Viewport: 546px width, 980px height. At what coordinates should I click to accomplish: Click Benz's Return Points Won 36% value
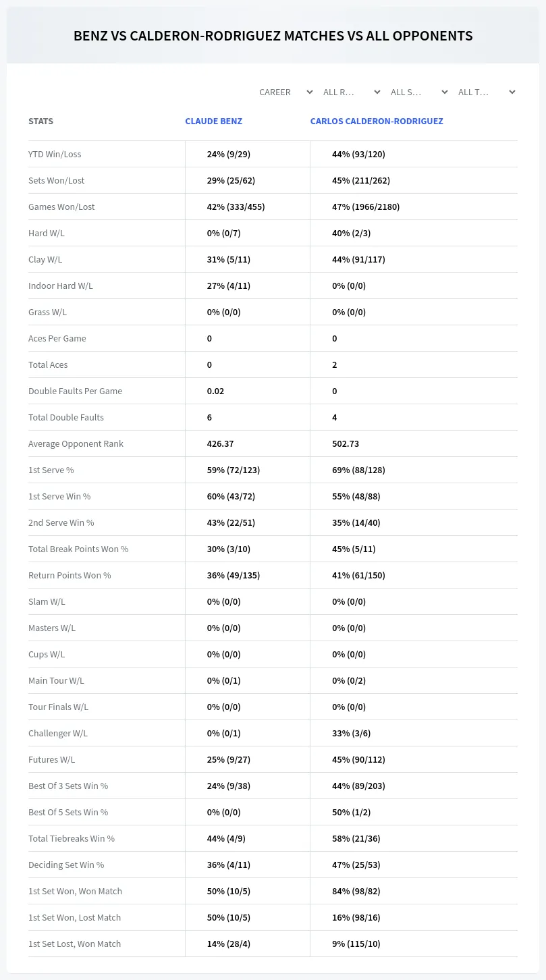coord(234,575)
